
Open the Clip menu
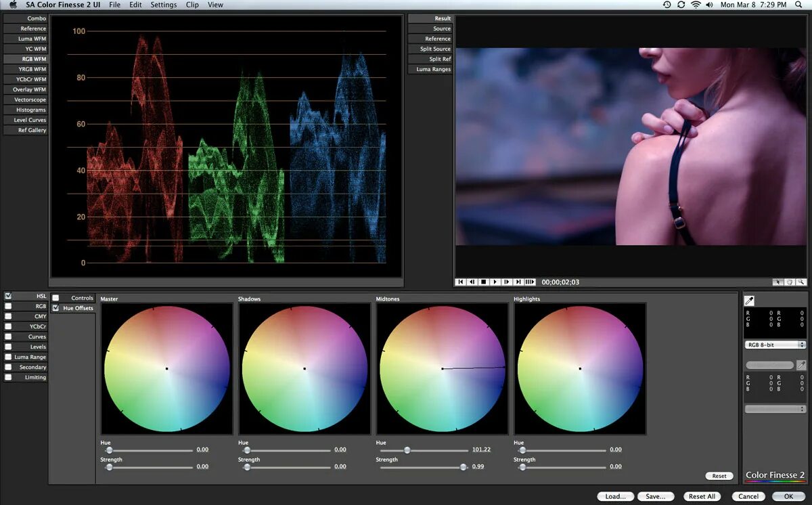coord(191,5)
